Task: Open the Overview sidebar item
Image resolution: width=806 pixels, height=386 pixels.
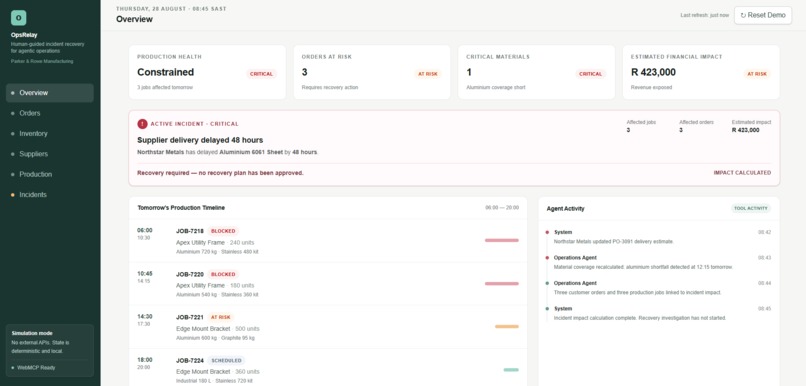Action: point(50,93)
